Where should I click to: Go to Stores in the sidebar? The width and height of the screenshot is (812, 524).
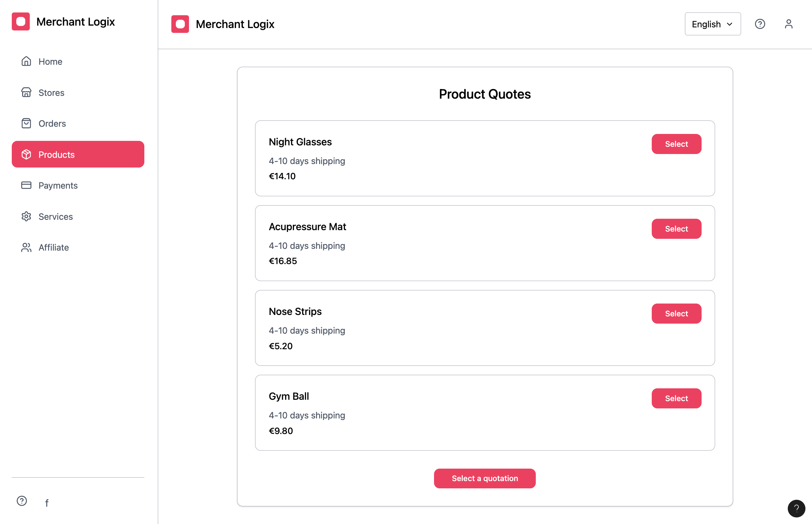pos(51,92)
